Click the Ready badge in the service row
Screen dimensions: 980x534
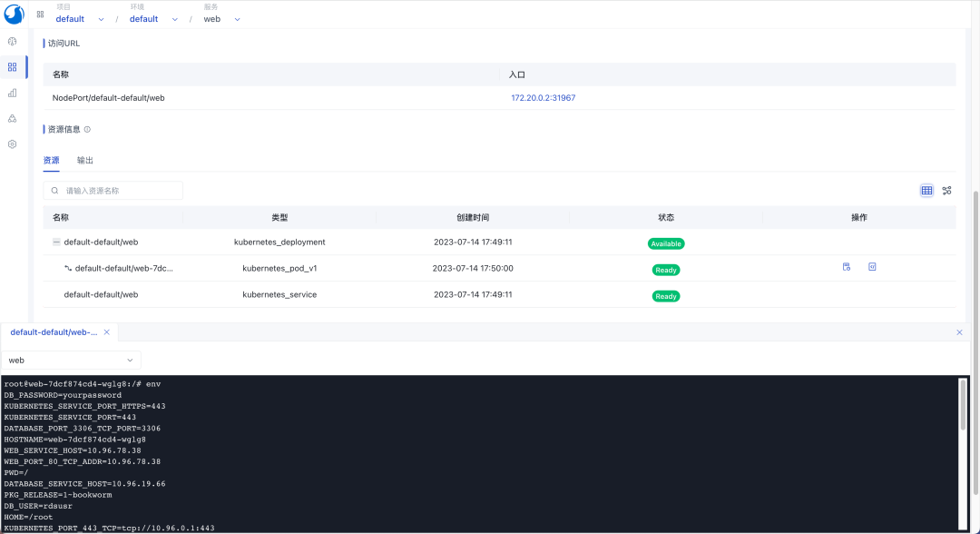tap(666, 296)
